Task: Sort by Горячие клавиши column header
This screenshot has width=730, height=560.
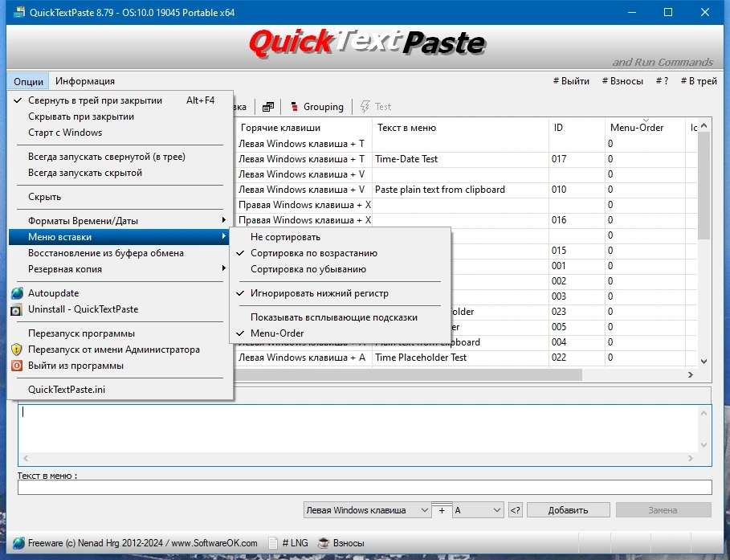Action: coord(304,128)
